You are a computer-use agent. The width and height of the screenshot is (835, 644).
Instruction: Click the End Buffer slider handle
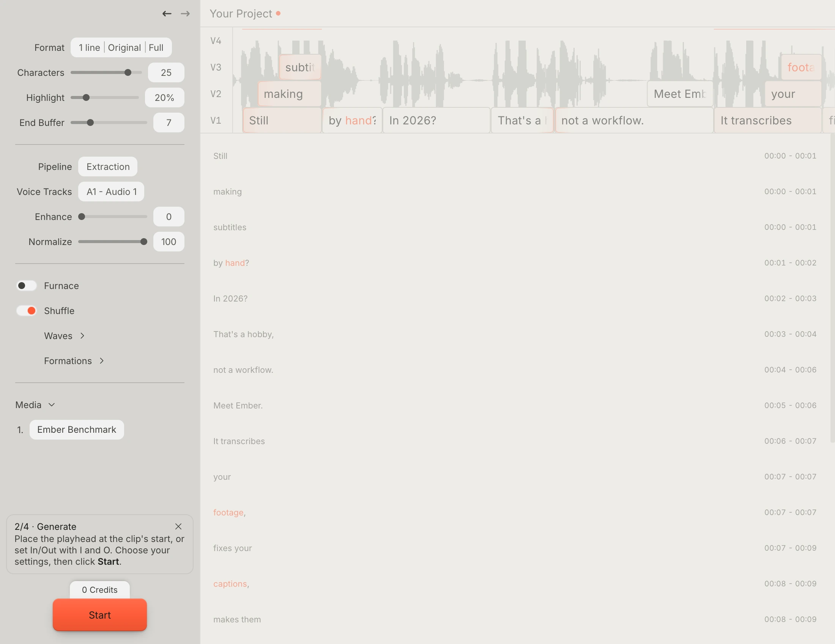pyautogui.click(x=90, y=123)
